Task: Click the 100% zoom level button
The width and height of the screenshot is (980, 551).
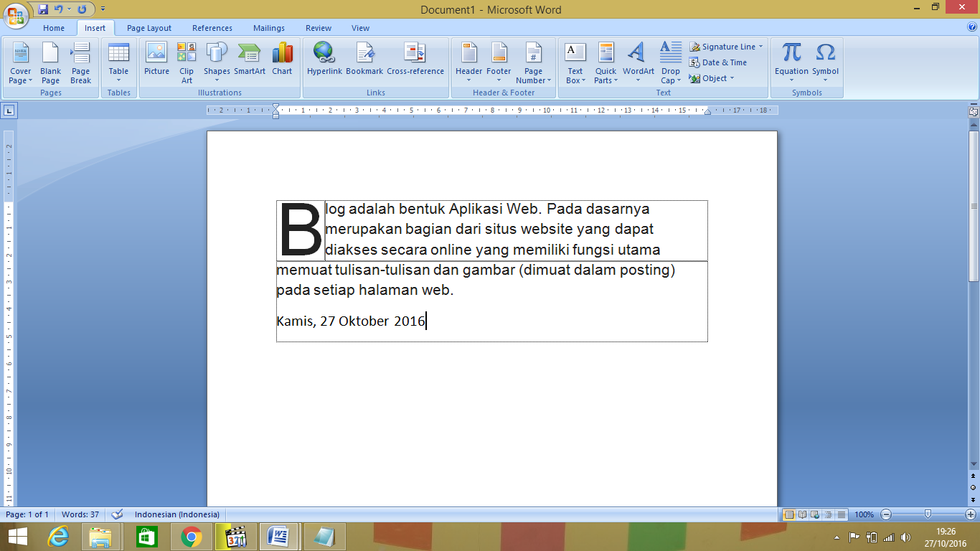Action: 864,514
